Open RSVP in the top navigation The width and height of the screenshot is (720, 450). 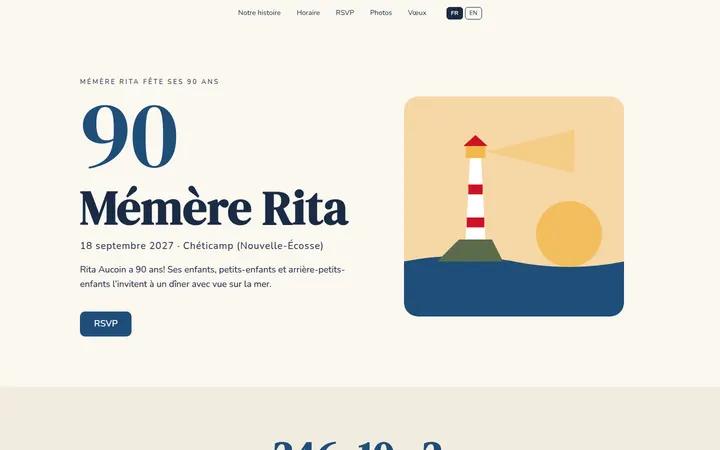pyautogui.click(x=345, y=13)
